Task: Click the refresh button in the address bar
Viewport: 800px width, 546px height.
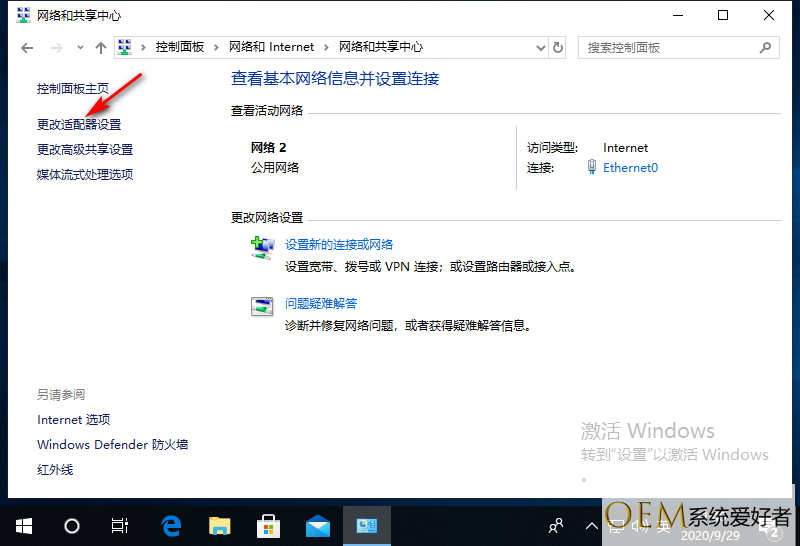Action: point(558,47)
